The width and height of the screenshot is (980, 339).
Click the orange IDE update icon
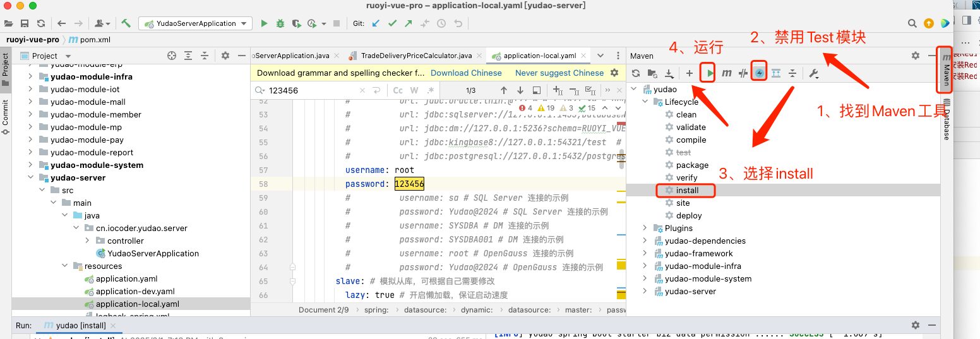(928, 23)
